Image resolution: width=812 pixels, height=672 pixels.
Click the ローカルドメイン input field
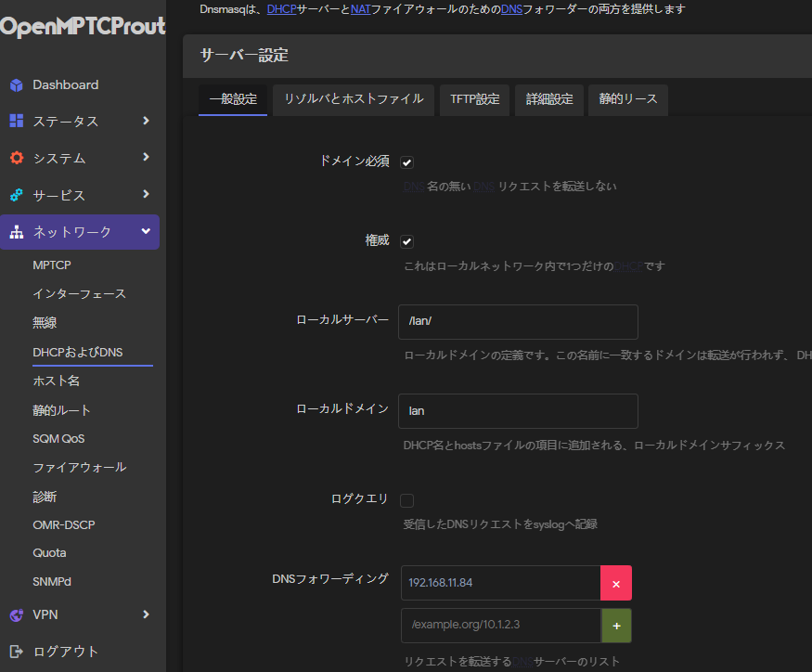click(517, 410)
